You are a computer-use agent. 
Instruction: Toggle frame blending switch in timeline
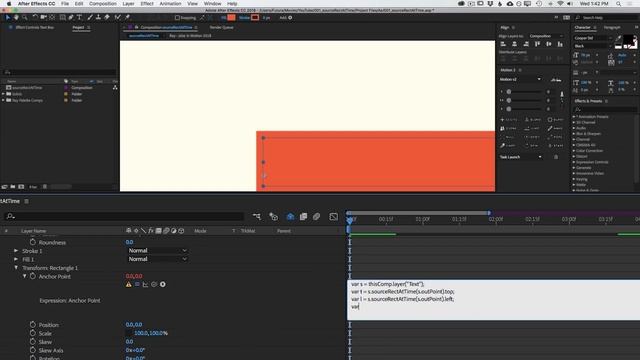(x=303, y=217)
